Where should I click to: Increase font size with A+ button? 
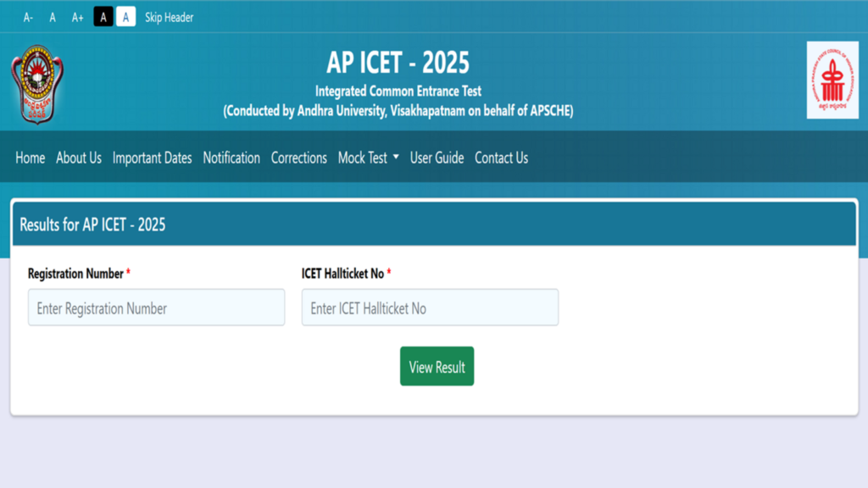point(77,18)
